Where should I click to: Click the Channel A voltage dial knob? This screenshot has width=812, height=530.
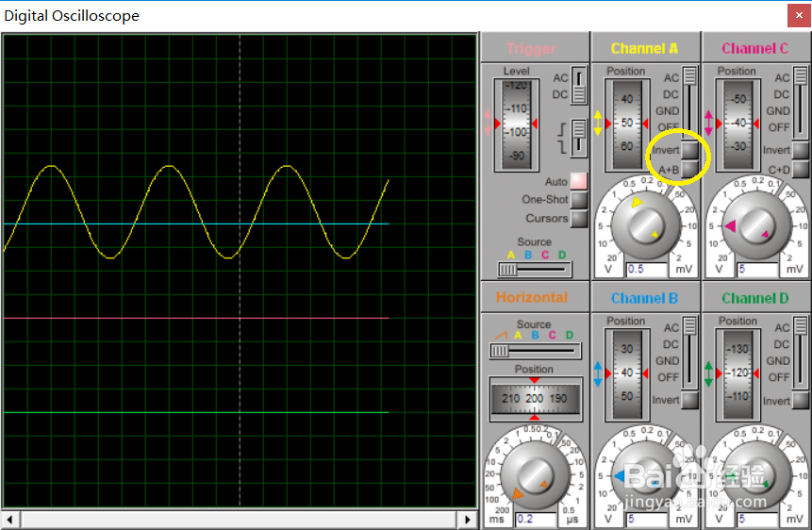click(645, 226)
